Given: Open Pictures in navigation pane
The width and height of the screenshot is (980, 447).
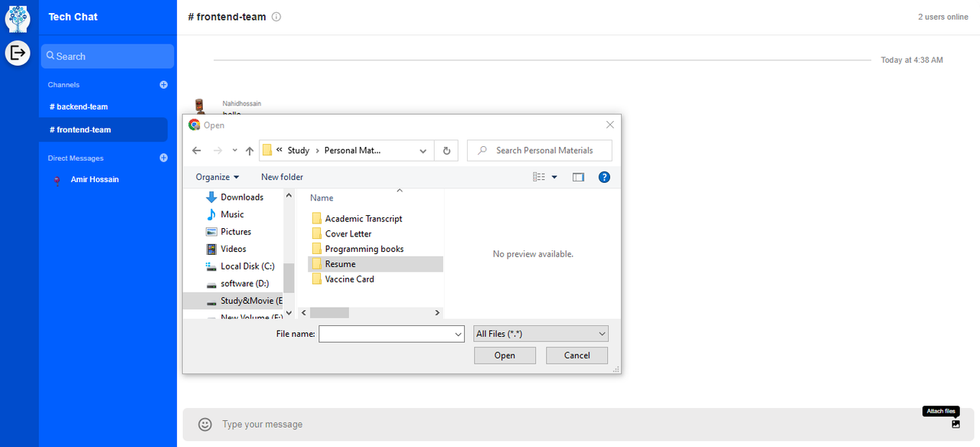Looking at the screenshot, I should point(236,232).
